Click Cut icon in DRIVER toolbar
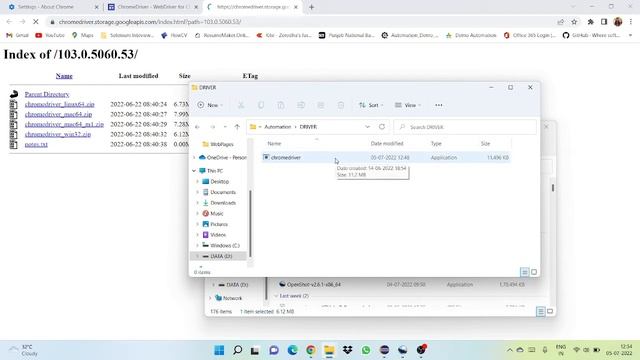The height and width of the screenshot is (360, 640). click(241, 105)
